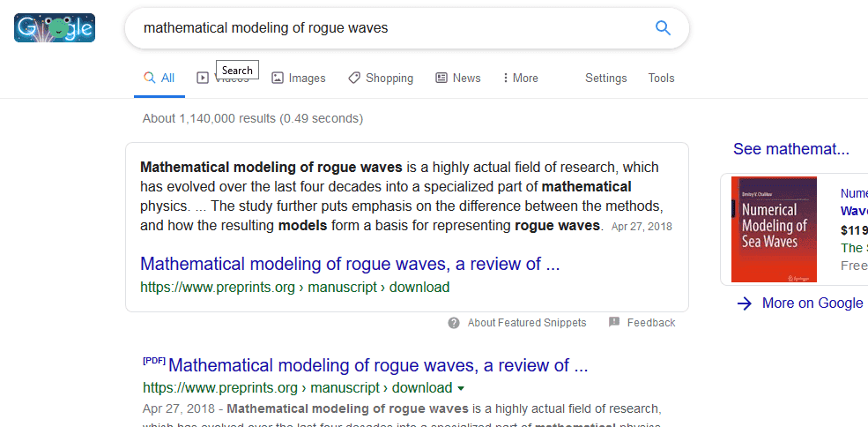Click the Shopping tag icon

pos(354,79)
